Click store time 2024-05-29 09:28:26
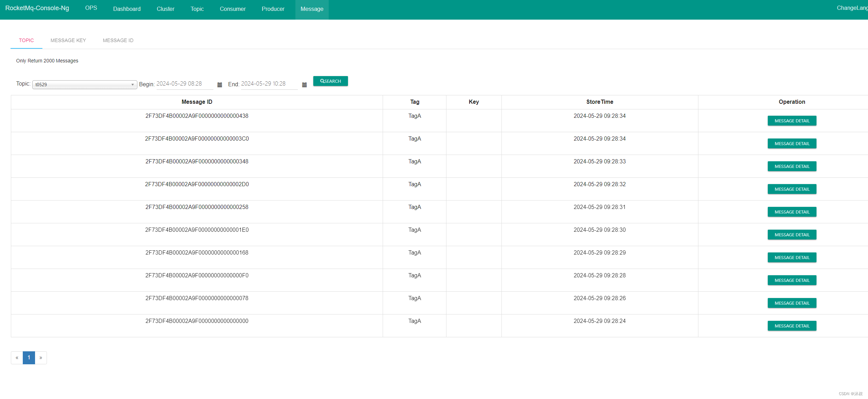The image size is (868, 399). point(600,298)
